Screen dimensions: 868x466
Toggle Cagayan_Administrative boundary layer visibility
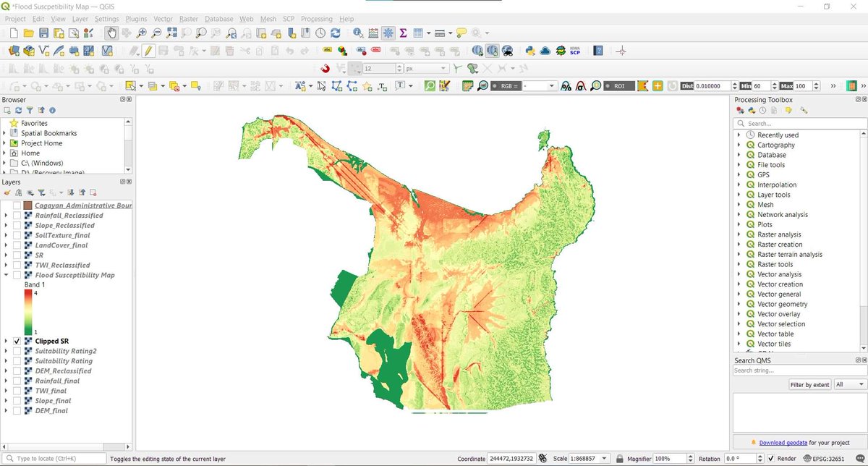click(x=17, y=206)
